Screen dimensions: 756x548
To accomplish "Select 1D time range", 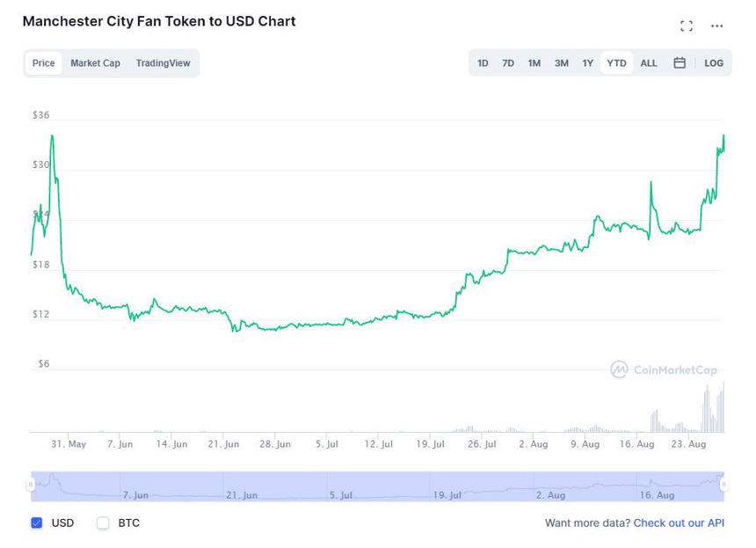I will pyautogui.click(x=483, y=63).
